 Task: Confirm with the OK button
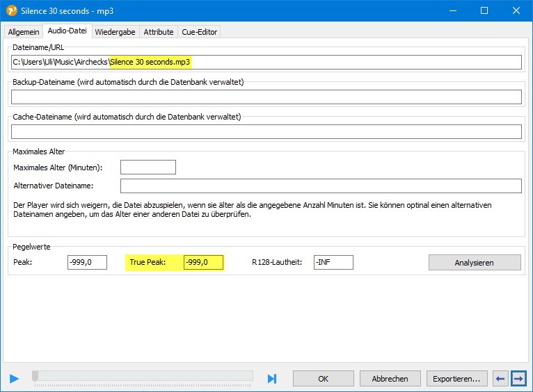pyautogui.click(x=324, y=378)
